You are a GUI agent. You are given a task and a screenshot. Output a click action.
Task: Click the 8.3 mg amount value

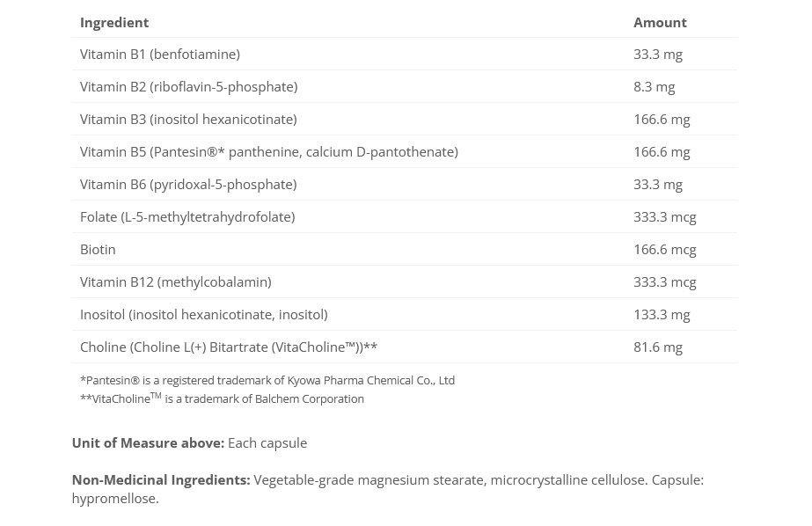655,86
